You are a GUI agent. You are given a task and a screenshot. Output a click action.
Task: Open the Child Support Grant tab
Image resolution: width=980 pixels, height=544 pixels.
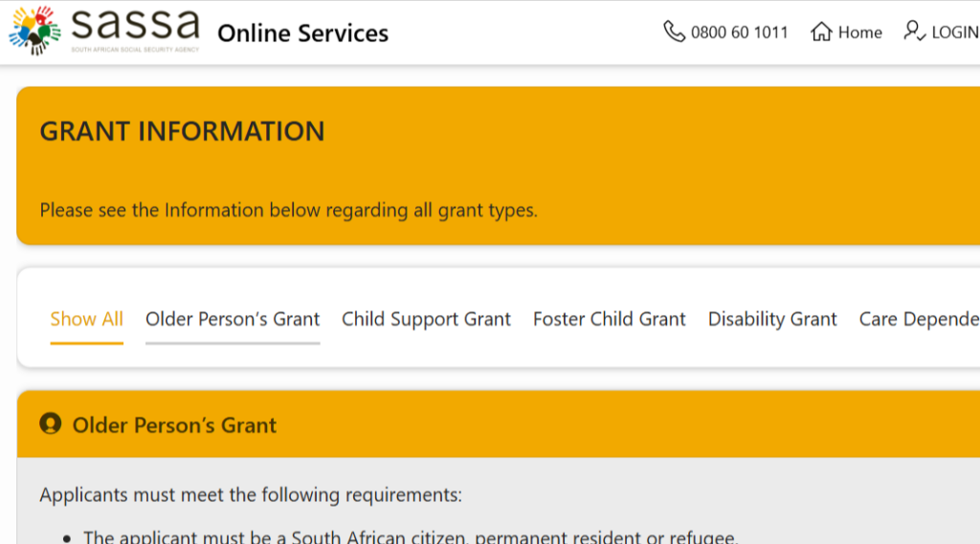click(x=426, y=319)
